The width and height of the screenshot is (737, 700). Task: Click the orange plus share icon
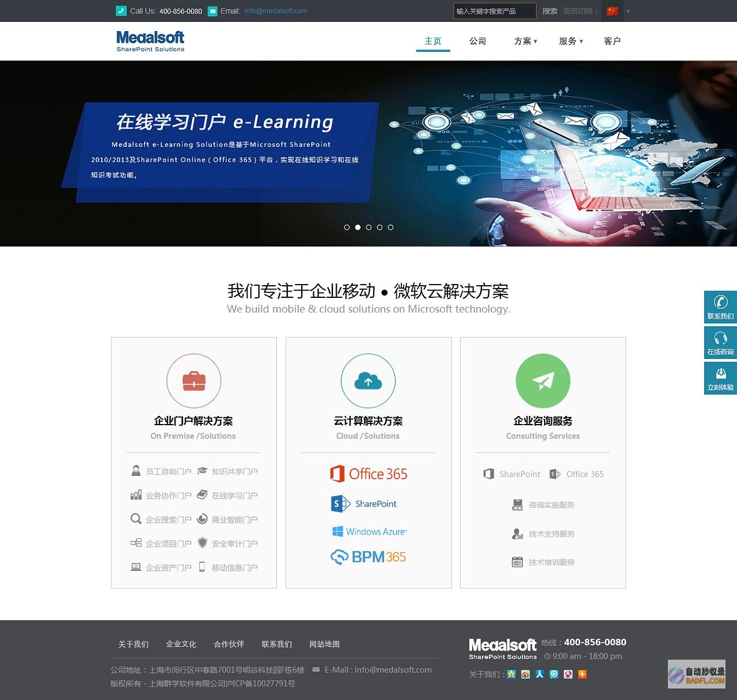[x=582, y=674]
